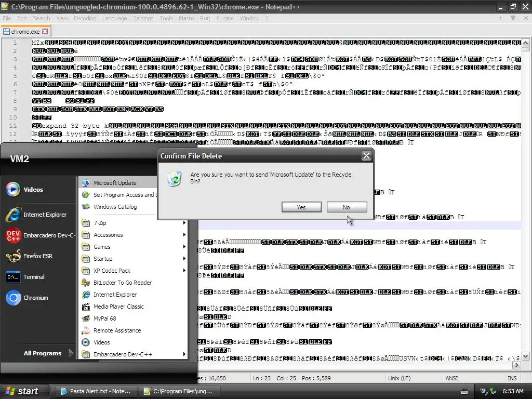Launch Firefox ESR from Start menu
Image resolution: width=532 pixels, height=399 pixels.
point(39,256)
